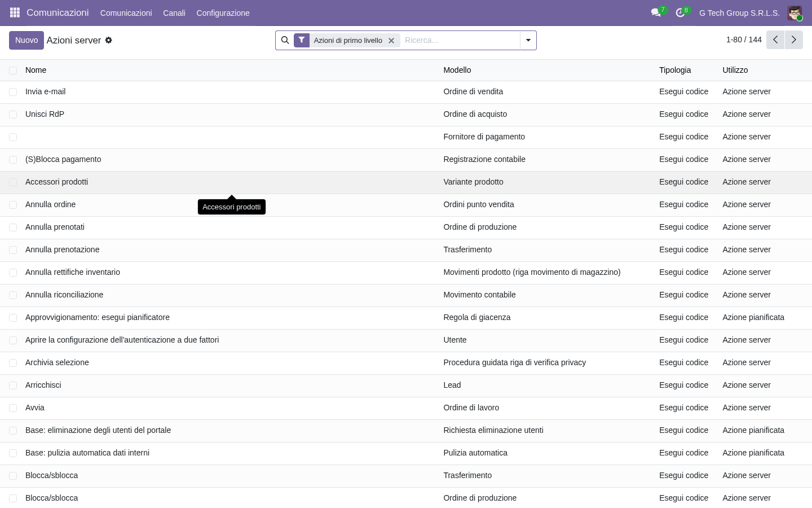This screenshot has height=508, width=812.
Task: Click the Regola di giacenza cell
Action: point(477,317)
